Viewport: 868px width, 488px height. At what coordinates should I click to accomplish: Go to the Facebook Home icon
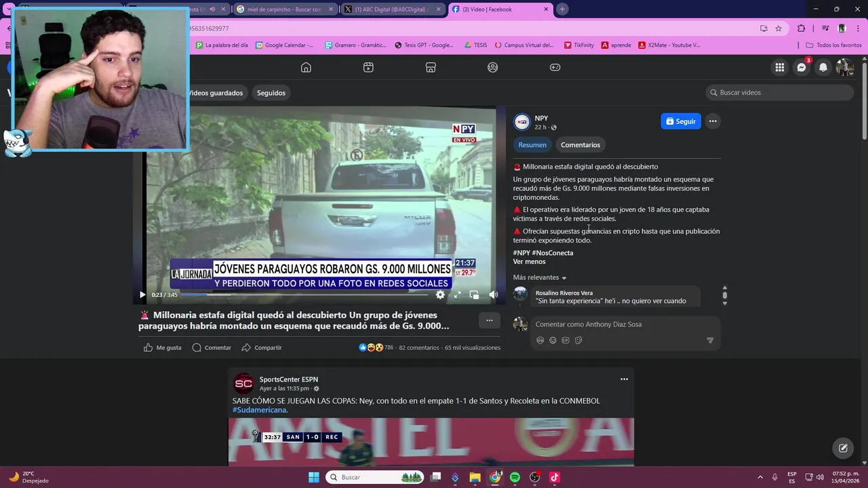click(x=306, y=67)
